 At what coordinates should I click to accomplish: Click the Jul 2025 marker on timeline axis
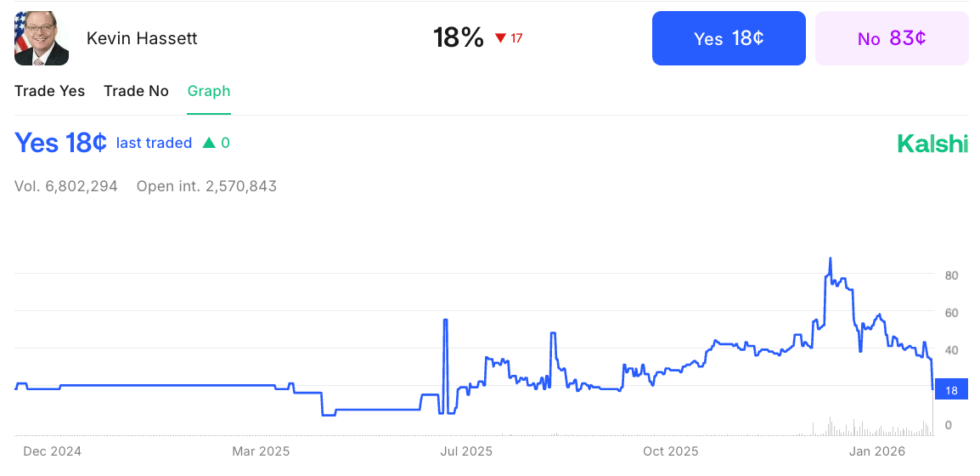(x=466, y=451)
